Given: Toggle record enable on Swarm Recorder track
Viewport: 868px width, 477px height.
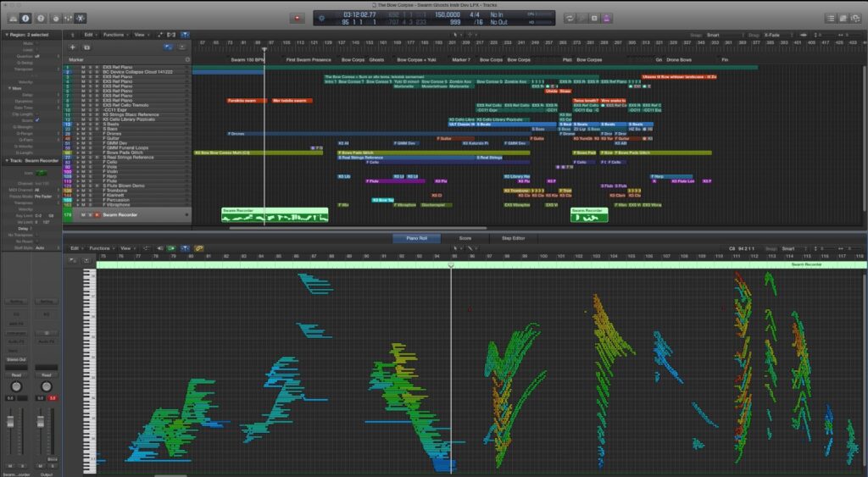Looking at the screenshot, I should coord(97,214).
